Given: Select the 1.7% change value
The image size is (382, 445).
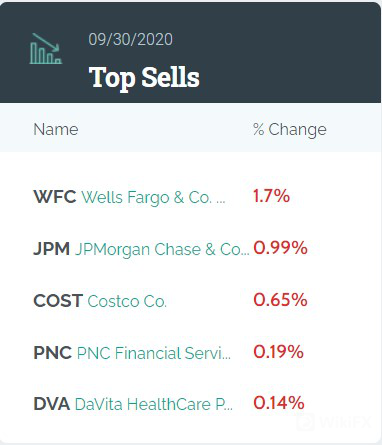Looking at the screenshot, I should pos(271,196).
